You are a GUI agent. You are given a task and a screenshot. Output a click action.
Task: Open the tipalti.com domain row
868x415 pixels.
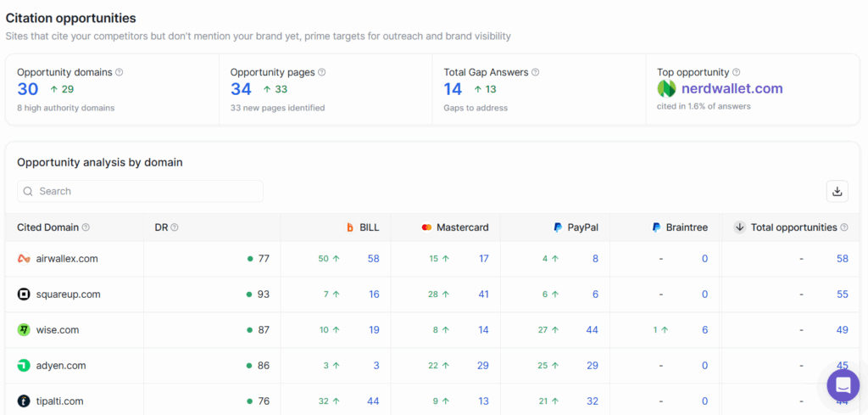[x=60, y=401]
